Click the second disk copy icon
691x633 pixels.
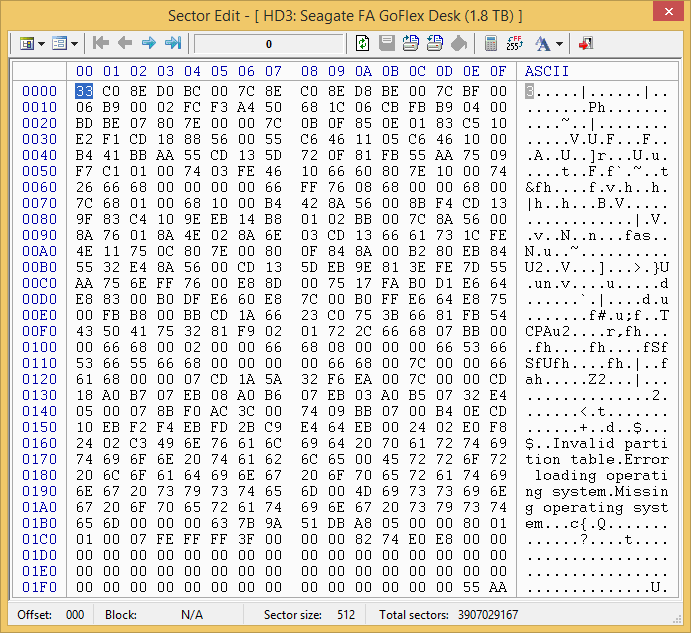435,43
